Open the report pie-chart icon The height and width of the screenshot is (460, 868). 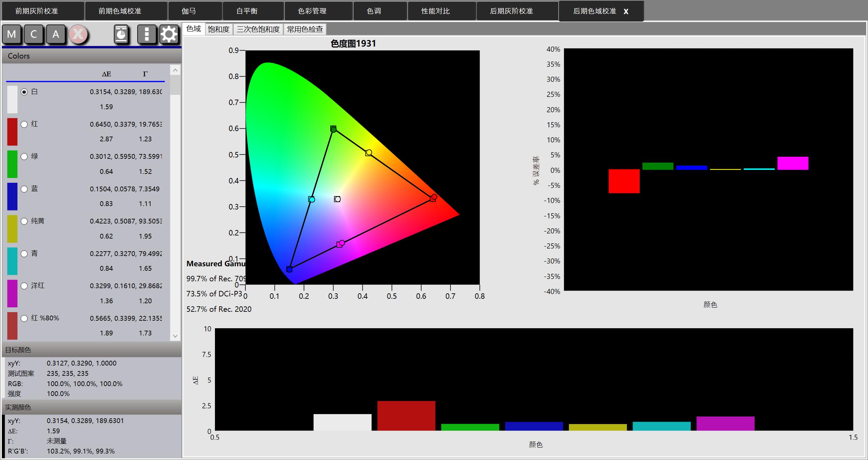coord(121,34)
